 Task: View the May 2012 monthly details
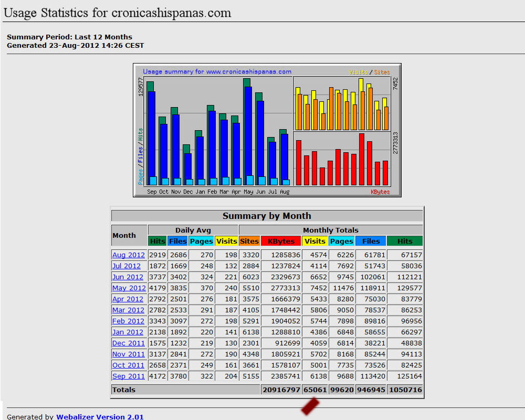(x=129, y=288)
